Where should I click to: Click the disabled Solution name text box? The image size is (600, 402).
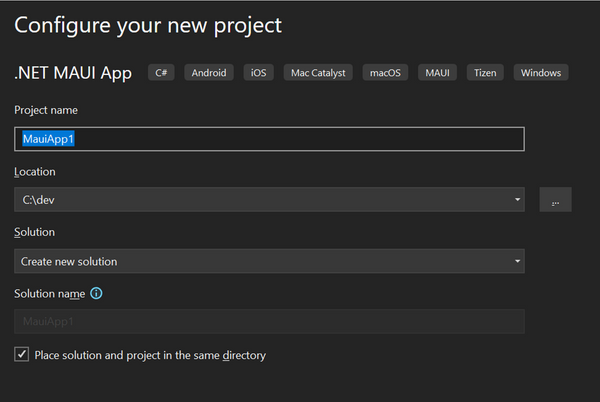269,322
